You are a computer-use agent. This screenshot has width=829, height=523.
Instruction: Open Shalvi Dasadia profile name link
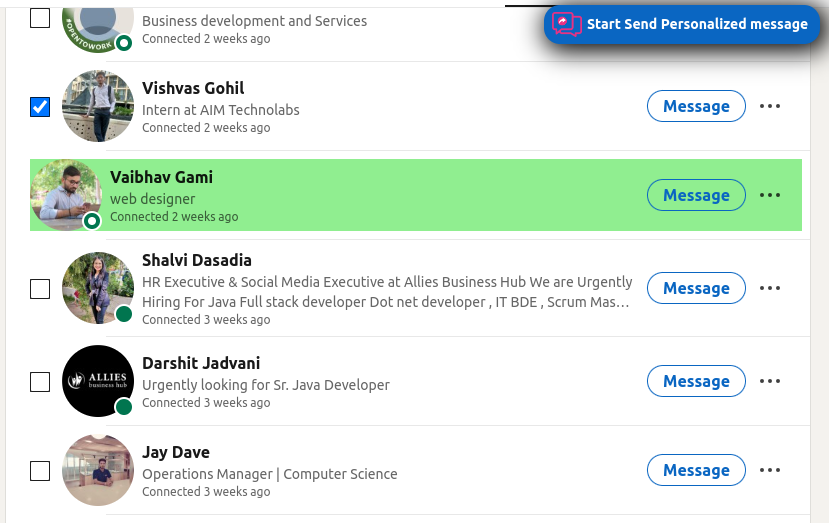pos(196,260)
